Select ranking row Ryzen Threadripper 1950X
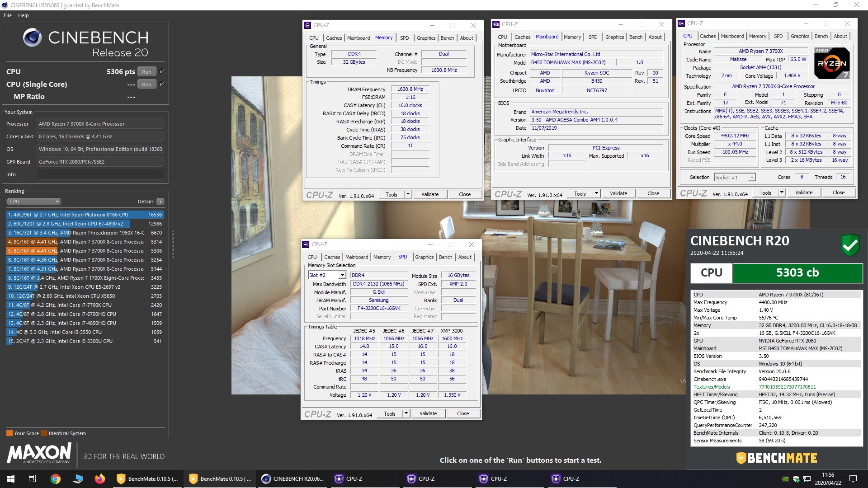 [85, 233]
